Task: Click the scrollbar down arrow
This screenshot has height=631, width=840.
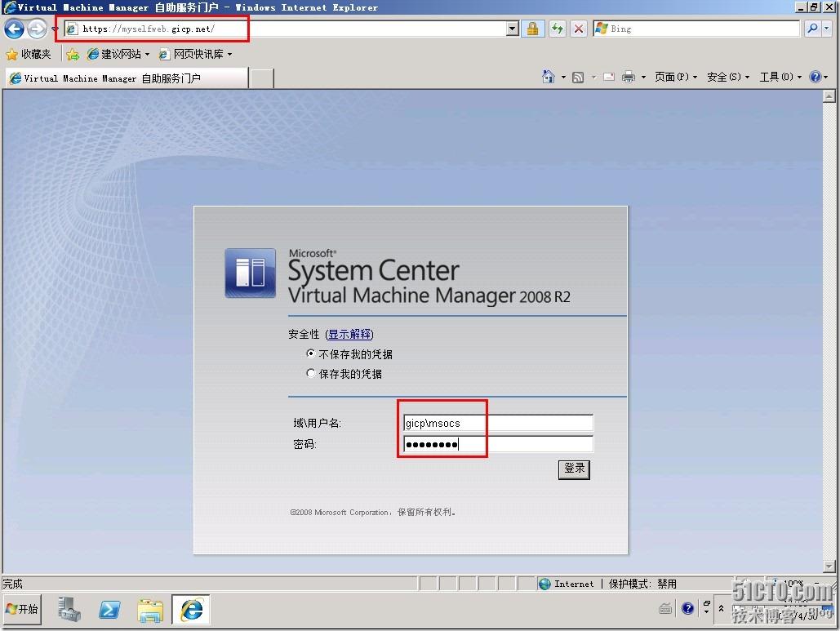Action: [829, 567]
